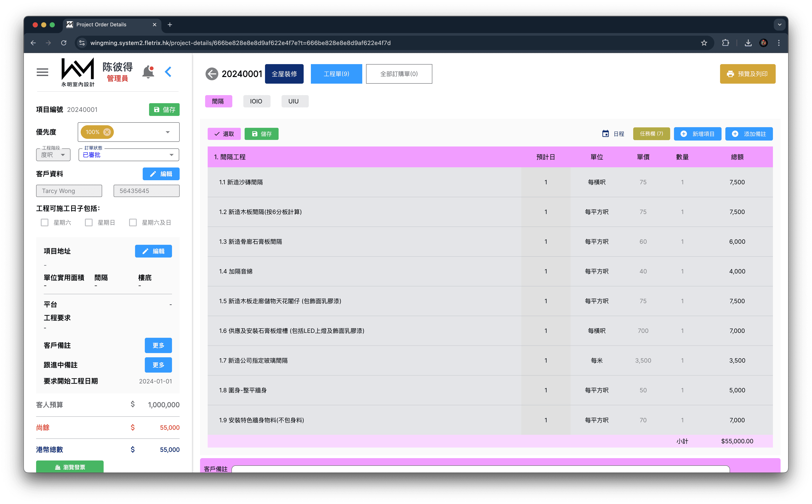Open the hamburger menu icon
The height and width of the screenshot is (504, 812).
(42, 72)
